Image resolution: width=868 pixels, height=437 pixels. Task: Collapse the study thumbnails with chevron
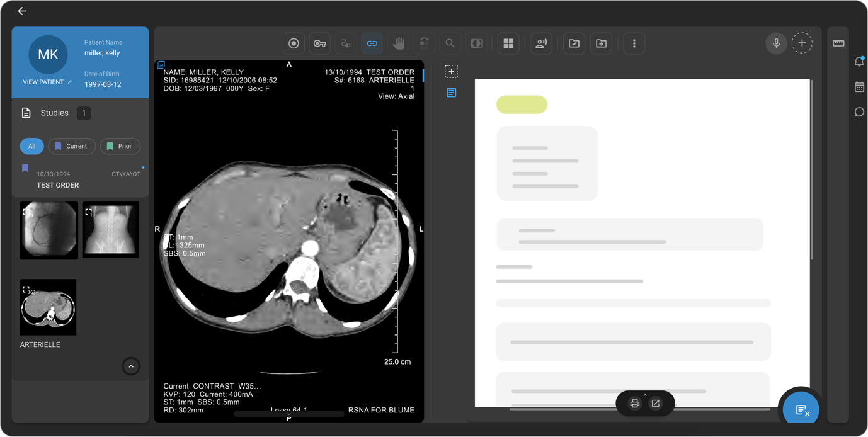pyautogui.click(x=131, y=366)
